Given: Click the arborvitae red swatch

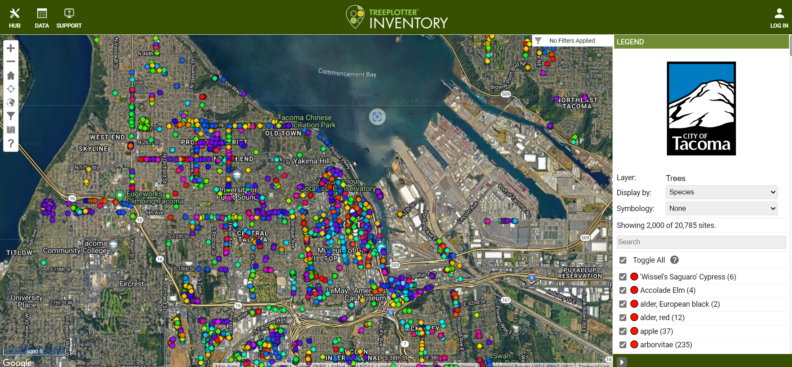Looking at the screenshot, I should tap(634, 345).
